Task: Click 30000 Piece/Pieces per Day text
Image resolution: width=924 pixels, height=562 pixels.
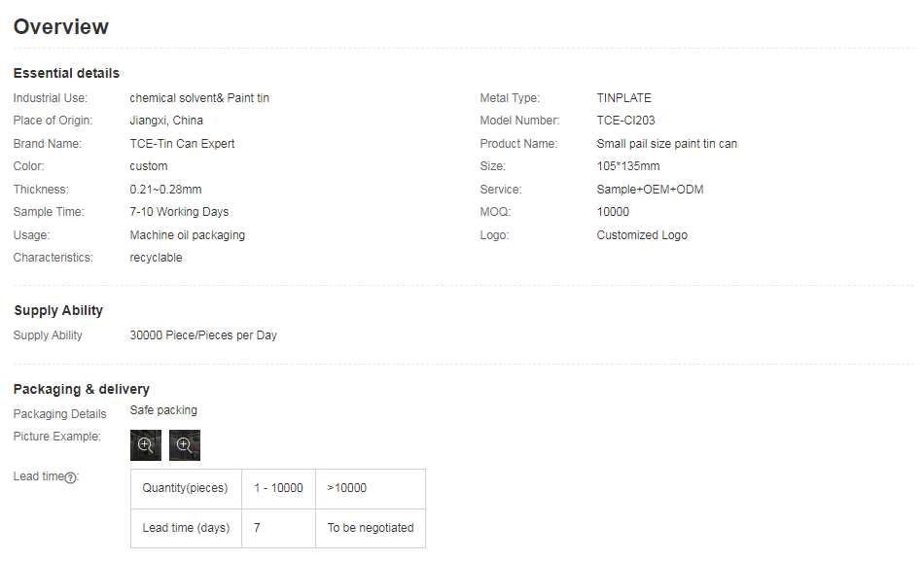Action: click(203, 335)
